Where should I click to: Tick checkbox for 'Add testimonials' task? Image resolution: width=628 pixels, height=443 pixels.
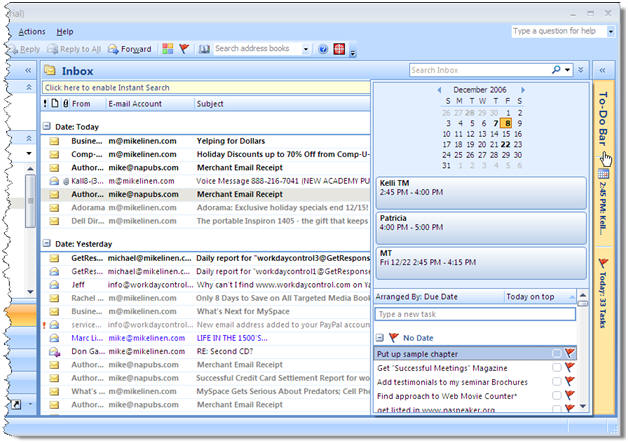[x=556, y=381]
